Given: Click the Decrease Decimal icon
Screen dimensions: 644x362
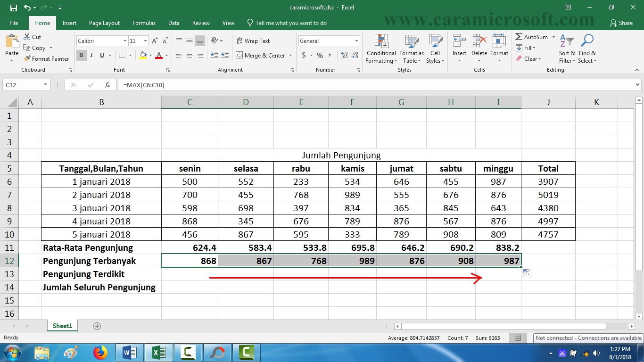Looking at the screenshot, I should pyautogui.click(x=355, y=55).
